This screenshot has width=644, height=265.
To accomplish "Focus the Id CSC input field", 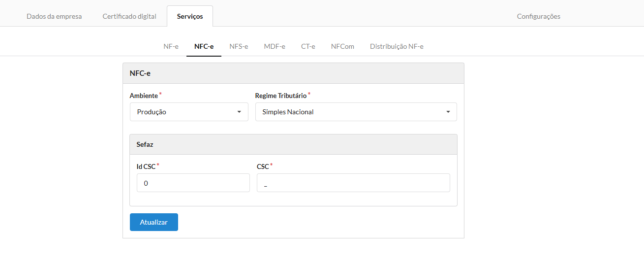I will point(193,183).
